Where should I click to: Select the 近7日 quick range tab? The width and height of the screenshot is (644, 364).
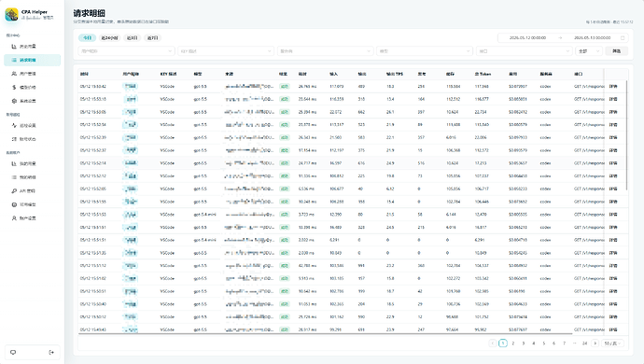pyautogui.click(x=152, y=37)
